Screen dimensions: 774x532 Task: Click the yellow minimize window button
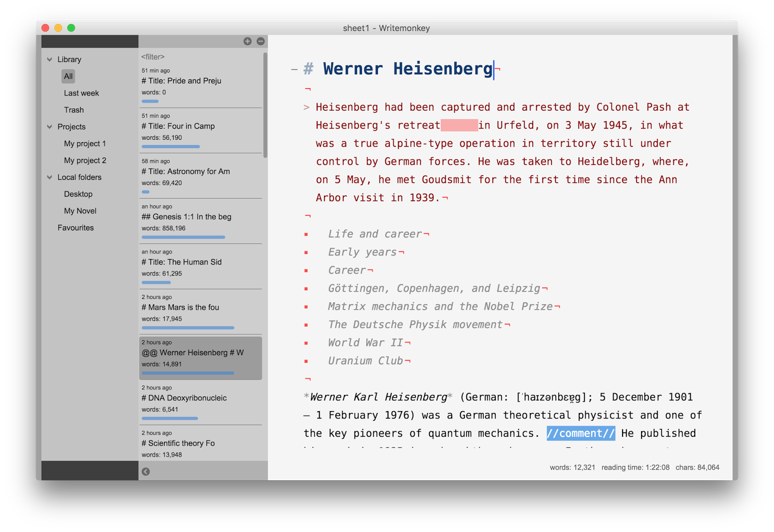pyautogui.click(x=58, y=28)
